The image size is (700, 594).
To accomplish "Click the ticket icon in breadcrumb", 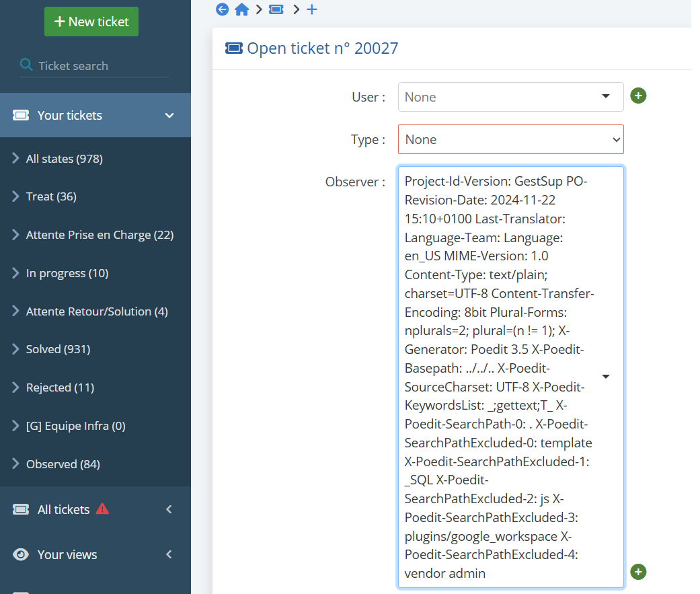I will point(276,9).
